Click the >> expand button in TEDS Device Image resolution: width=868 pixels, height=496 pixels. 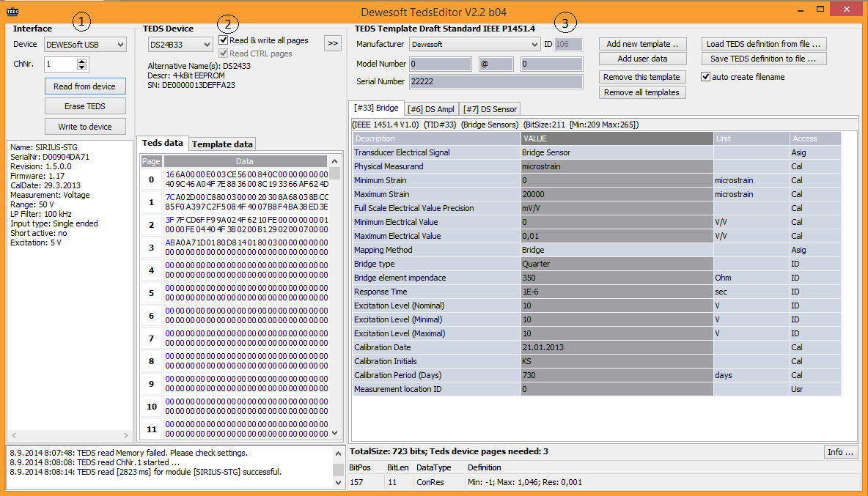point(333,44)
